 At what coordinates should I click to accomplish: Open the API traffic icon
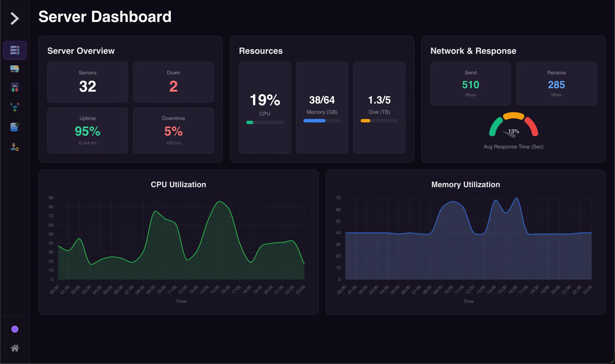click(x=15, y=88)
